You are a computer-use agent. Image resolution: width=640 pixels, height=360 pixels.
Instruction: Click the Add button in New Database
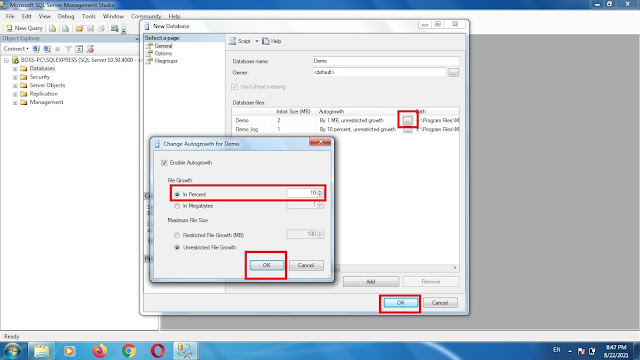pyautogui.click(x=371, y=282)
